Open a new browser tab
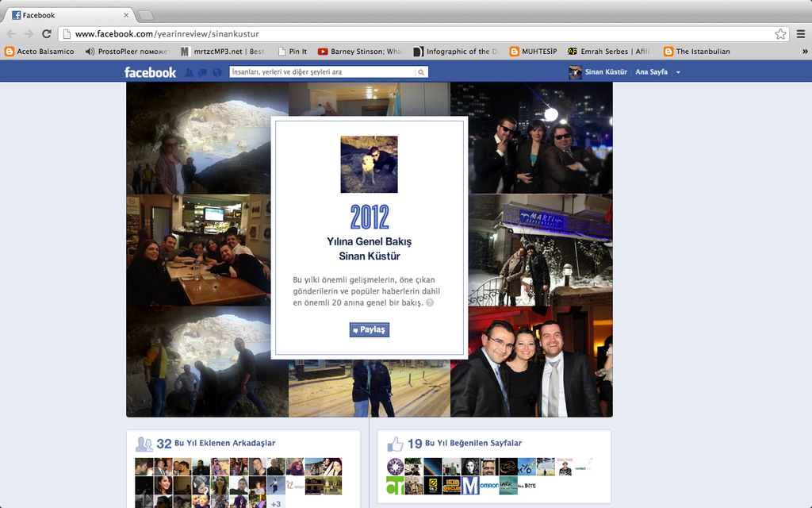The image size is (812, 508). 146,15
